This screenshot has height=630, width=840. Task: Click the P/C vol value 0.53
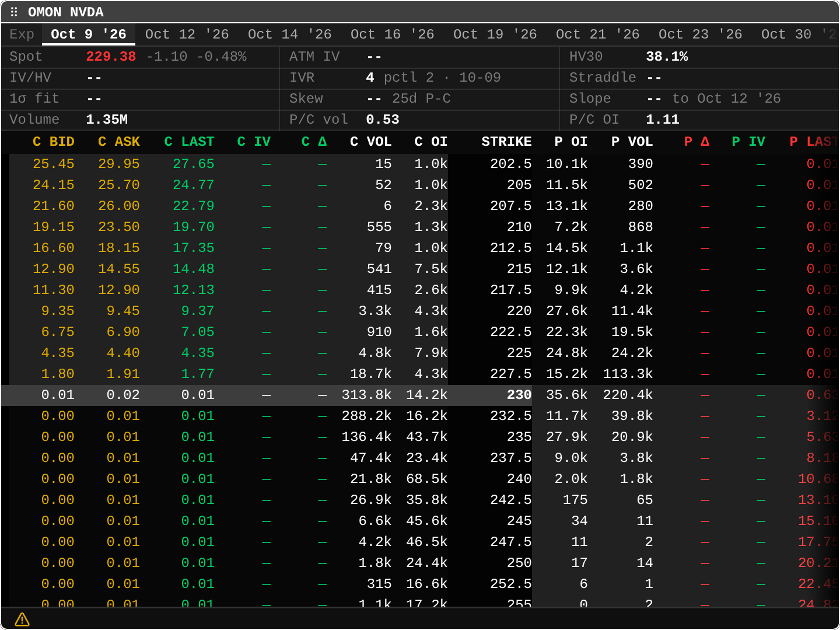click(x=383, y=120)
